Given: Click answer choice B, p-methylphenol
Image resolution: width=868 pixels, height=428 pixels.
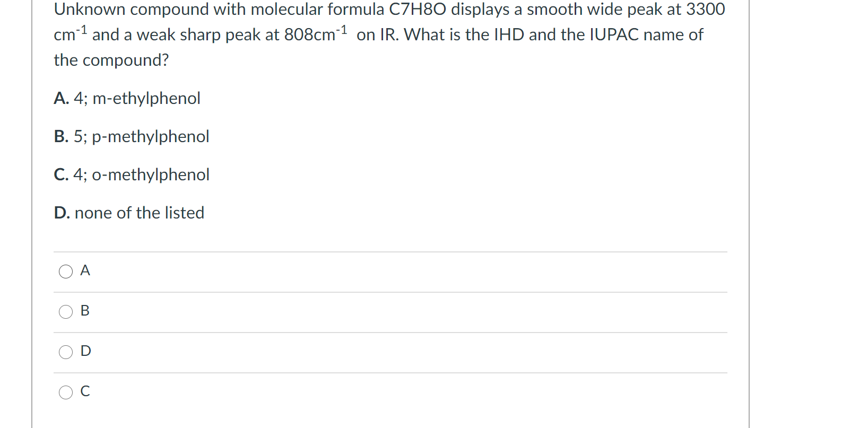Looking at the screenshot, I should 131,136.
